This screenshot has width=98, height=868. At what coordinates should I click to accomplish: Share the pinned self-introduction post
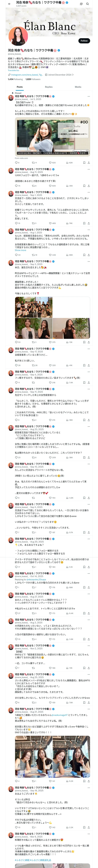tap(89, 162)
